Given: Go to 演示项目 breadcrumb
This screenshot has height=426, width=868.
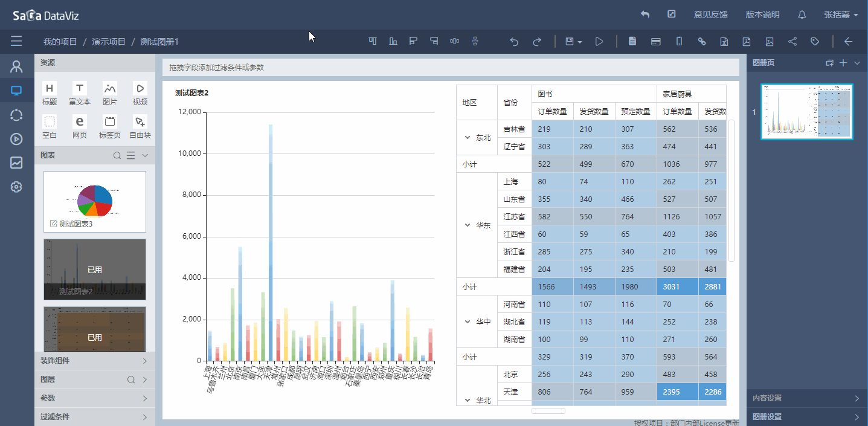Looking at the screenshot, I should pyautogui.click(x=109, y=42).
